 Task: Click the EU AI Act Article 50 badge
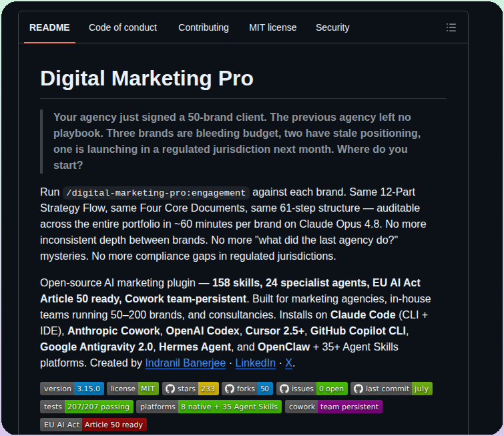pyautogui.click(x=93, y=425)
